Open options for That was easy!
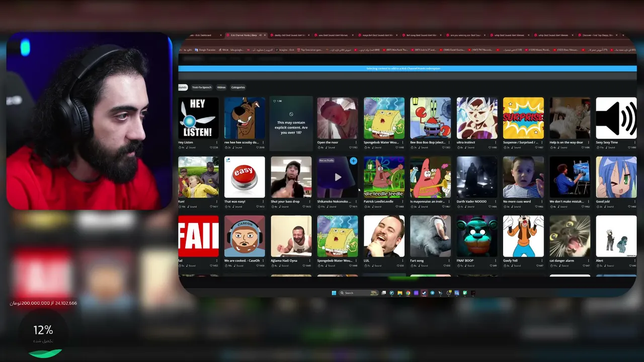 coord(263,202)
